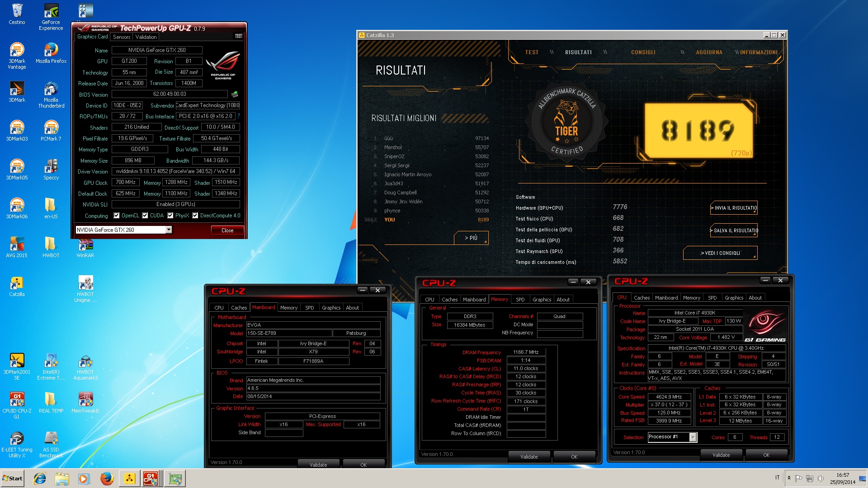Switch to the Sensors tab in GPU-Z
This screenshot has height=488, width=868.
pos(121,37)
